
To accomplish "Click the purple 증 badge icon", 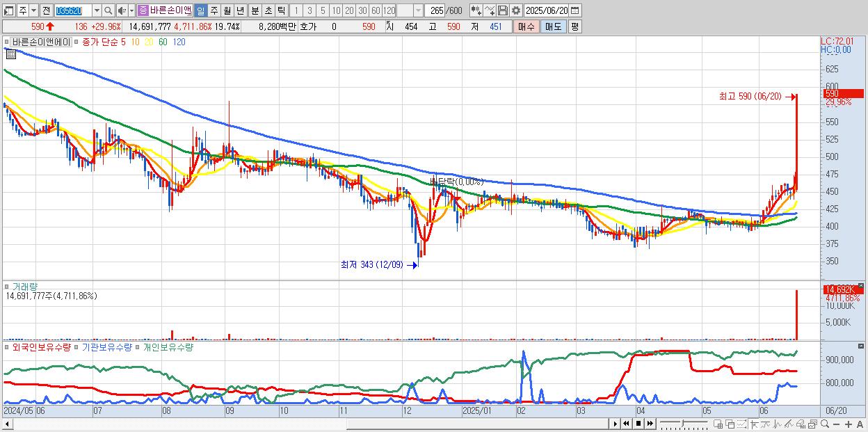I will pos(143,10).
